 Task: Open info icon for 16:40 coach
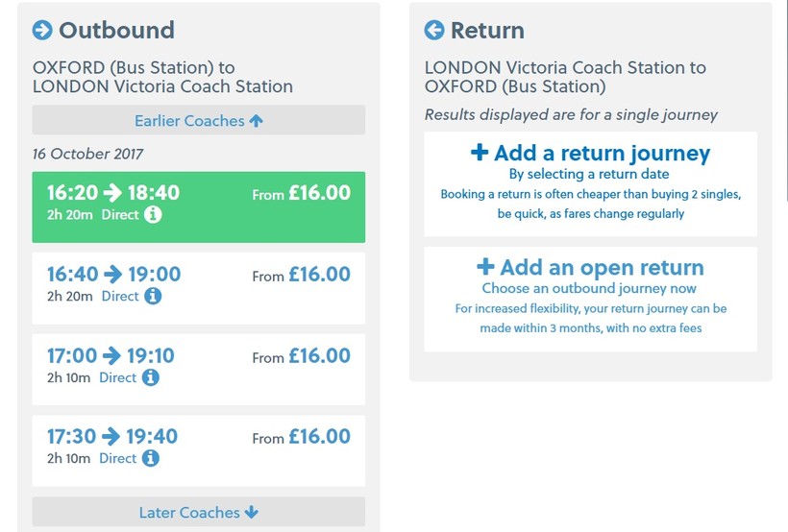(153, 297)
